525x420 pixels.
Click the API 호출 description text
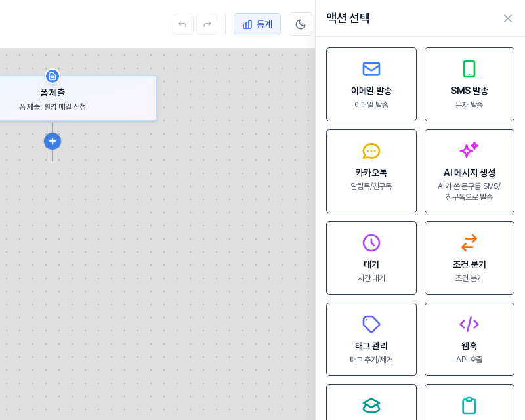coord(469,360)
